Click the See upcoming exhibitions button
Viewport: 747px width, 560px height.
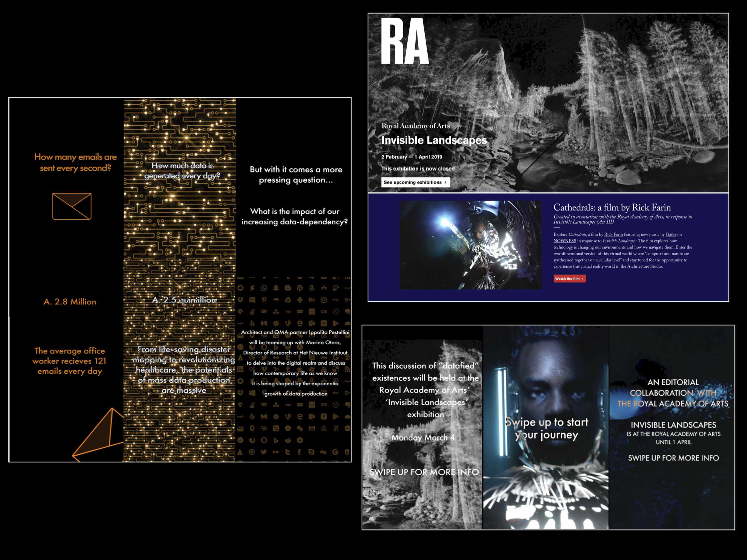415,182
